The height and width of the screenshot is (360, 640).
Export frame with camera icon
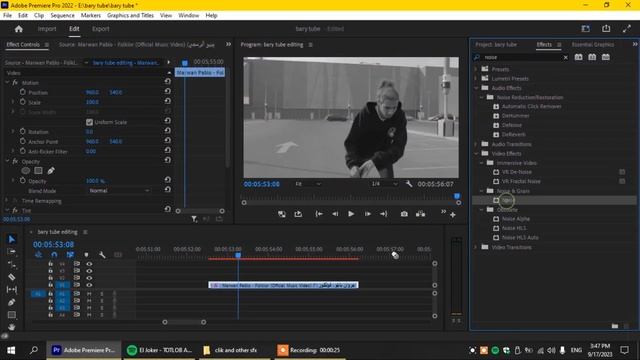coord(404,214)
